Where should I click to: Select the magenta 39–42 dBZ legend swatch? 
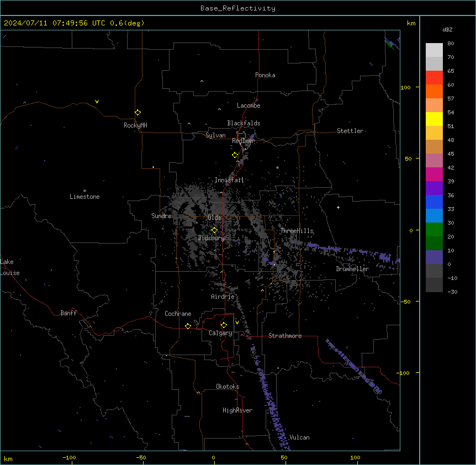tap(434, 175)
